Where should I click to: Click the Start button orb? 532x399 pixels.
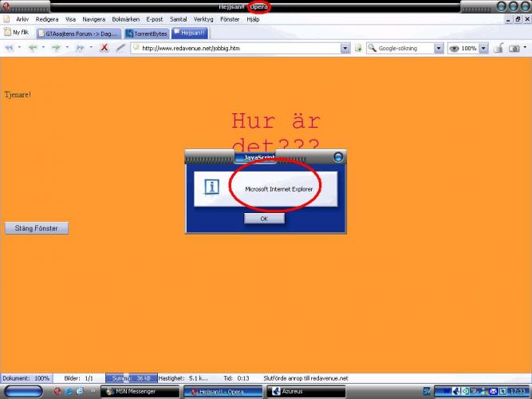tap(23, 391)
